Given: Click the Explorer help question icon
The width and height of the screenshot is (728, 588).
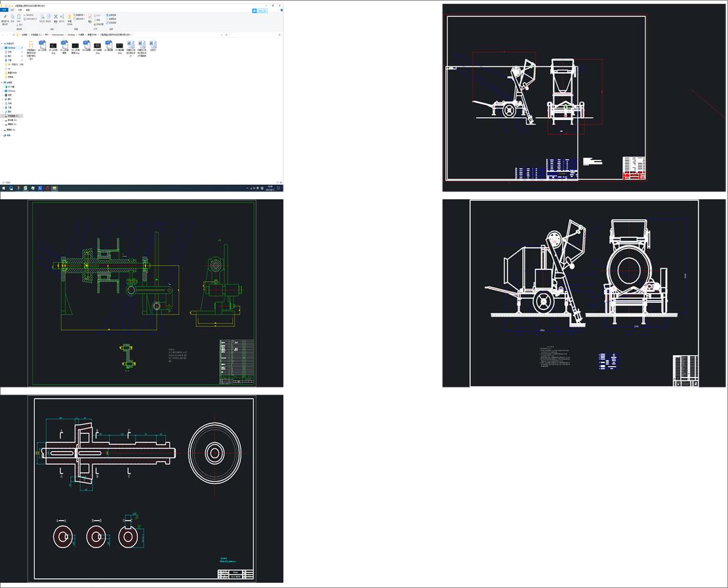Looking at the screenshot, I should pos(281,10).
